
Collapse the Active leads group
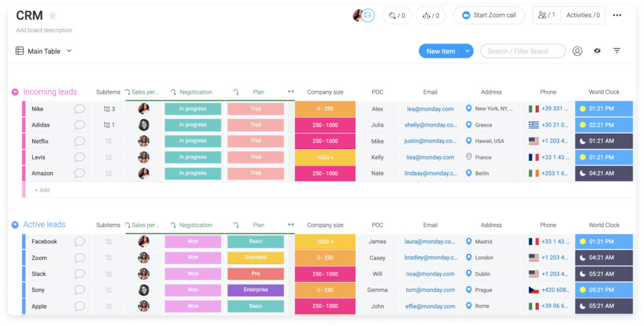15,225
